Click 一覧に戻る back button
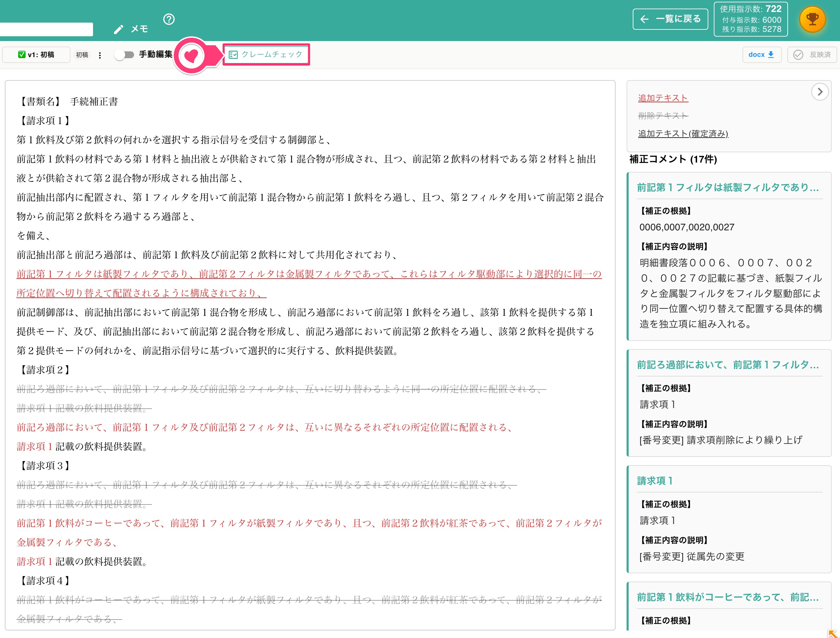 coord(670,19)
